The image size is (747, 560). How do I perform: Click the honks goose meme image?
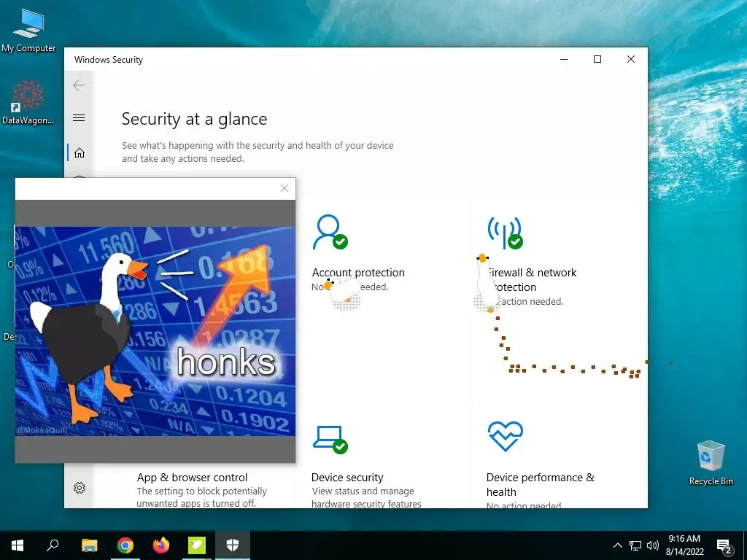tap(155, 331)
